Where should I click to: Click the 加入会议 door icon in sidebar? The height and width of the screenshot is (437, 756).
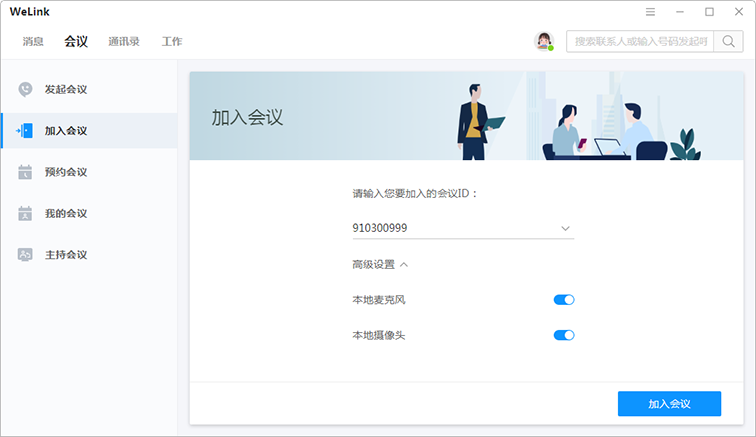pyautogui.click(x=25, y=131)
